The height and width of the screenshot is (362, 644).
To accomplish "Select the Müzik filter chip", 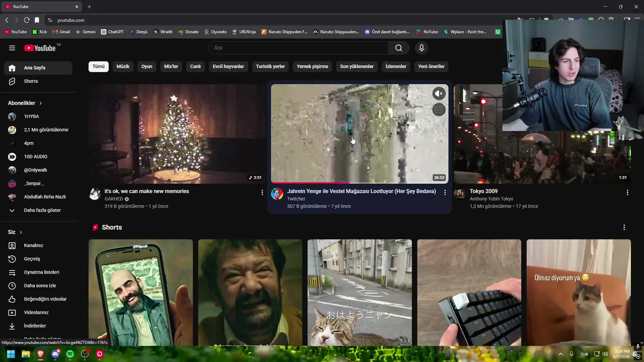I will click(x=123, y=66).
